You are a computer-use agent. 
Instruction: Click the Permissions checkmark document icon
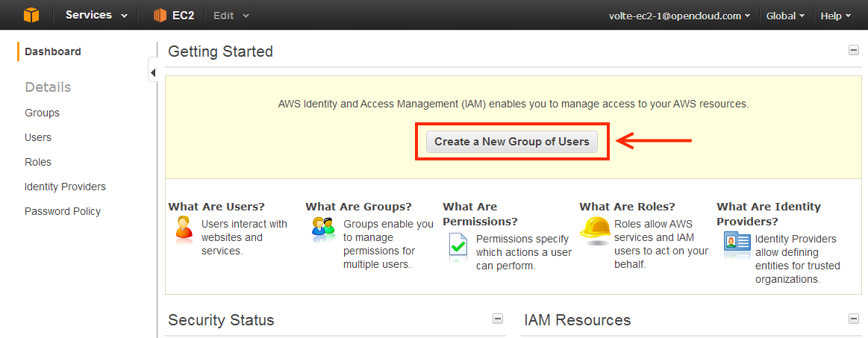pos(458,246)
